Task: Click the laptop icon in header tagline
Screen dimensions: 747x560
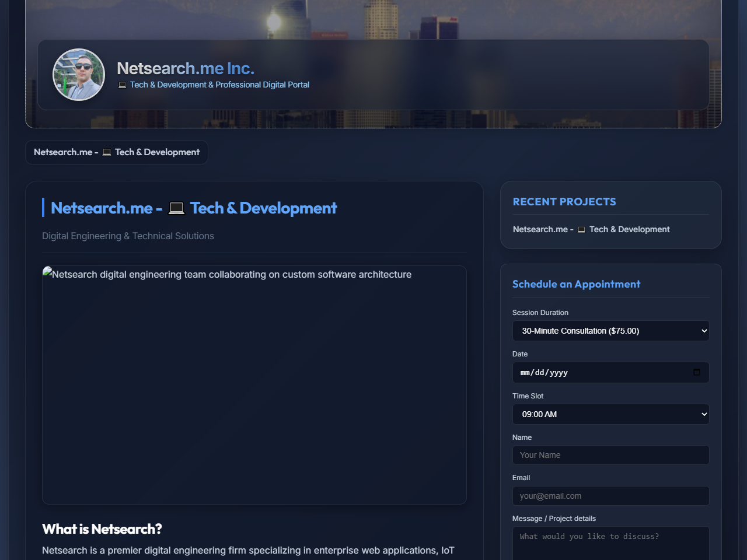Action: point(122,85)
